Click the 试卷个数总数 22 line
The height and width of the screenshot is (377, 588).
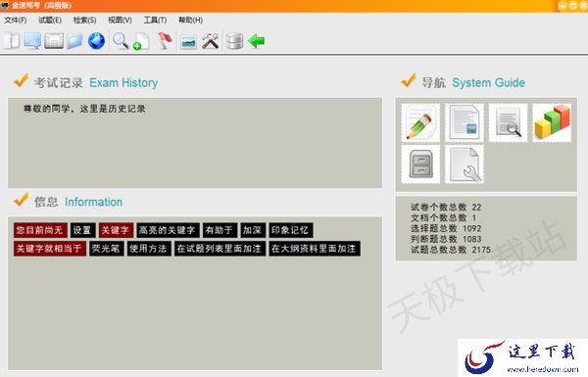446,207
